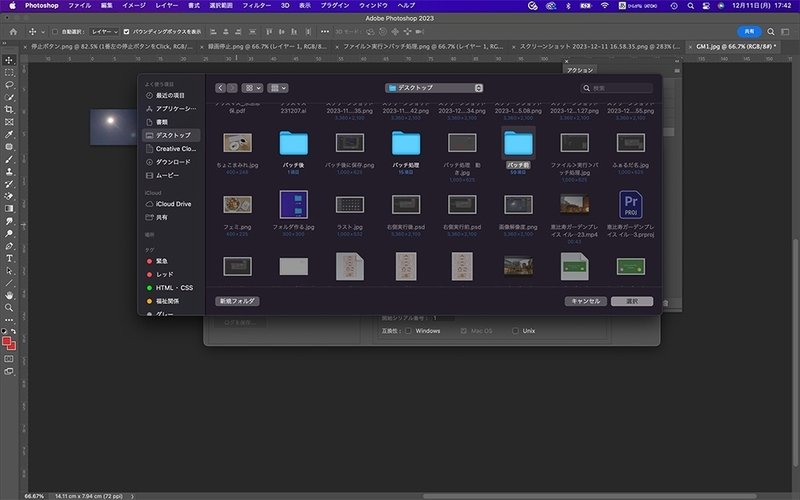800x500 pixels.
Task: Select the Path Selection tool
Action: [x=9, y=270]
